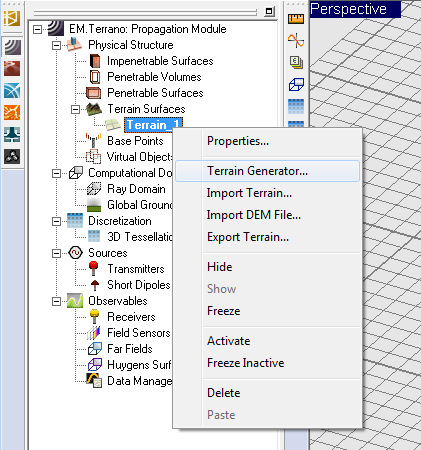Click the Sources sine-wave icon

(75, 253)
